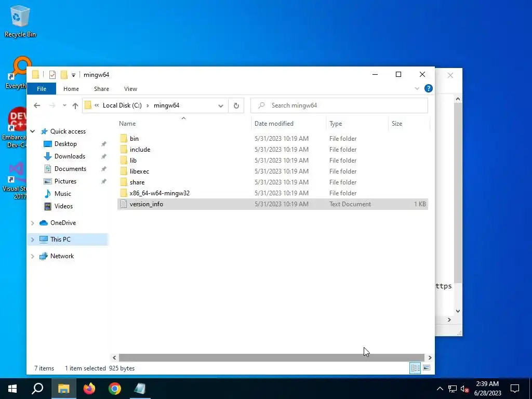This screenshot has width=532, height=399.
Task: Select Documents in Quick access
Action: click(70, 169)
